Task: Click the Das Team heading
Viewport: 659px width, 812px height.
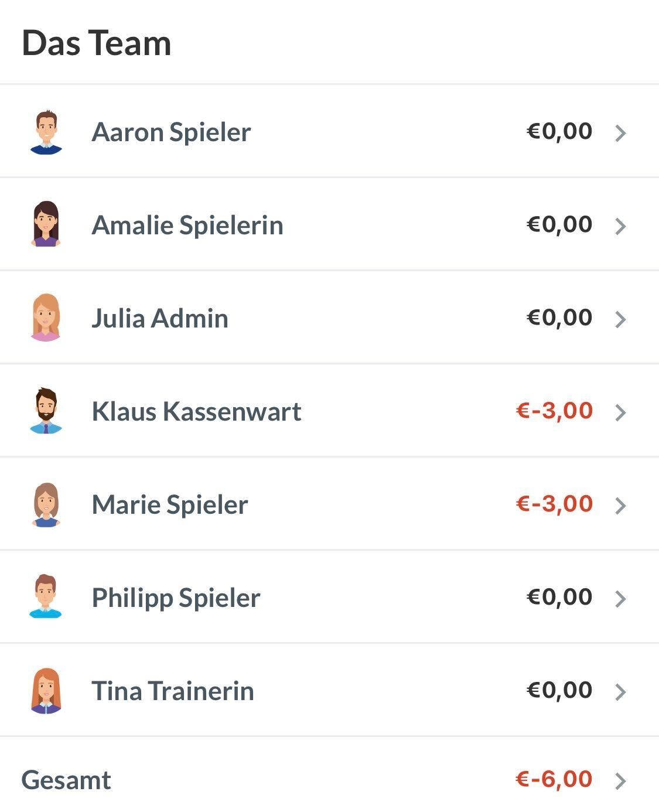Action: point(97,43)
